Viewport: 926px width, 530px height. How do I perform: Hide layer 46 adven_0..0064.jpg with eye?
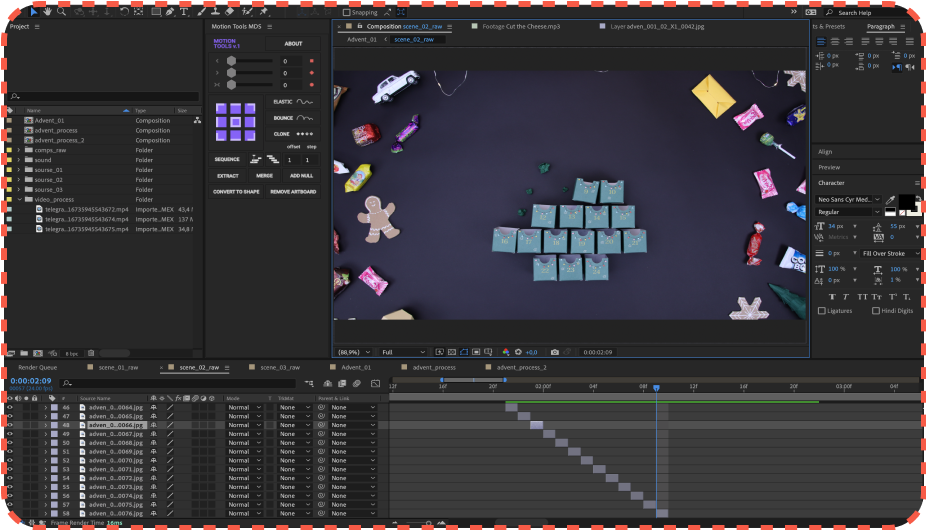pos(9,408)
